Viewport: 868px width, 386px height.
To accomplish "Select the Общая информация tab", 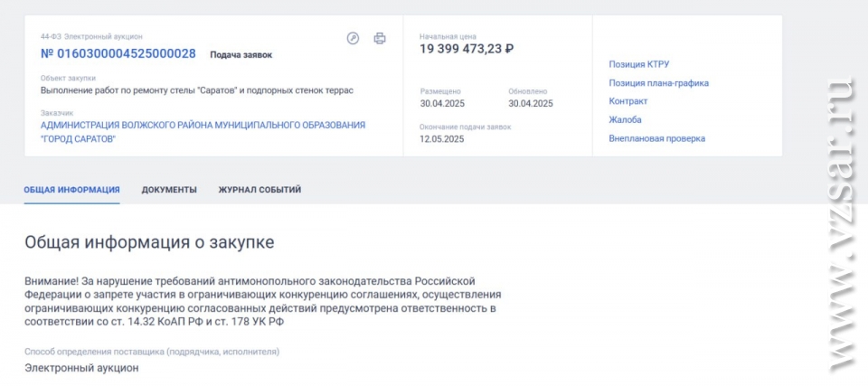I will click(x=71, y=190).
